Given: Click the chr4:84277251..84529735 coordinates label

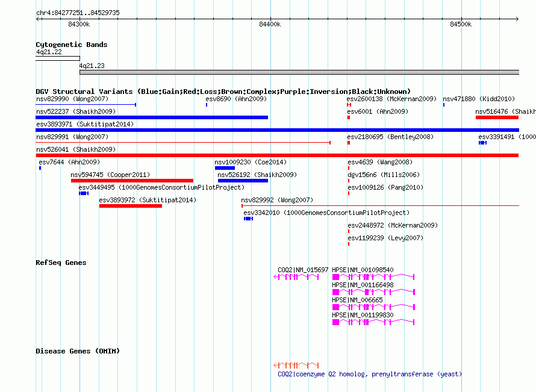Looking at the screenshot, I should (x=78, y=13).
